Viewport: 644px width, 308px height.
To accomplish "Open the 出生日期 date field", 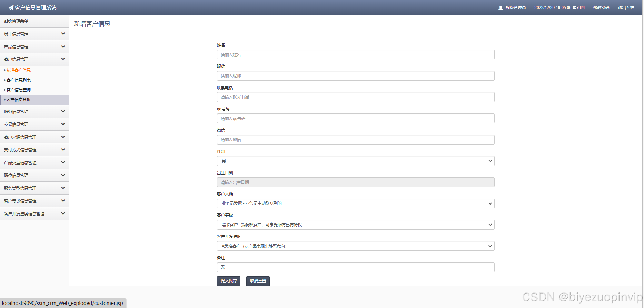I will click(356, 182).
